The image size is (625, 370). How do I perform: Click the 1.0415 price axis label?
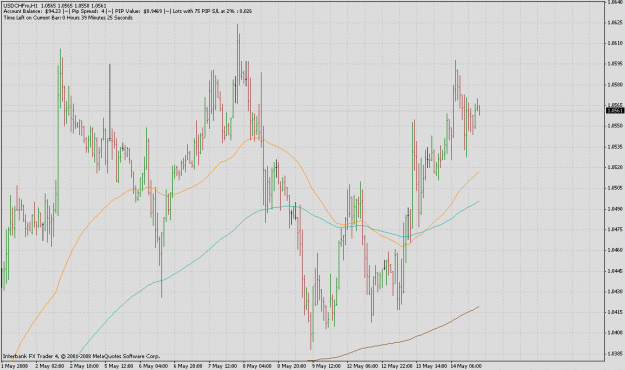[x=614, y=312]
